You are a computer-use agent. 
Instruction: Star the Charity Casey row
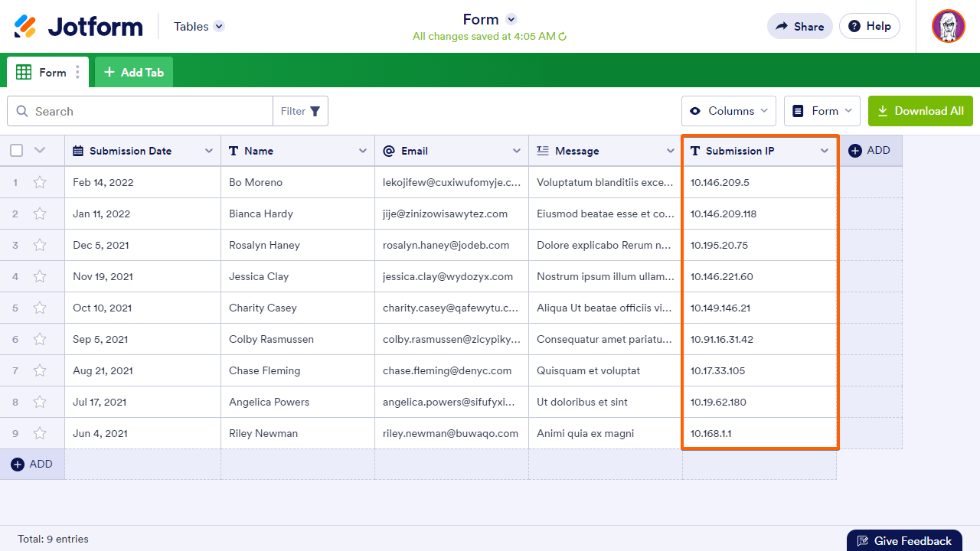coord(40,308)
